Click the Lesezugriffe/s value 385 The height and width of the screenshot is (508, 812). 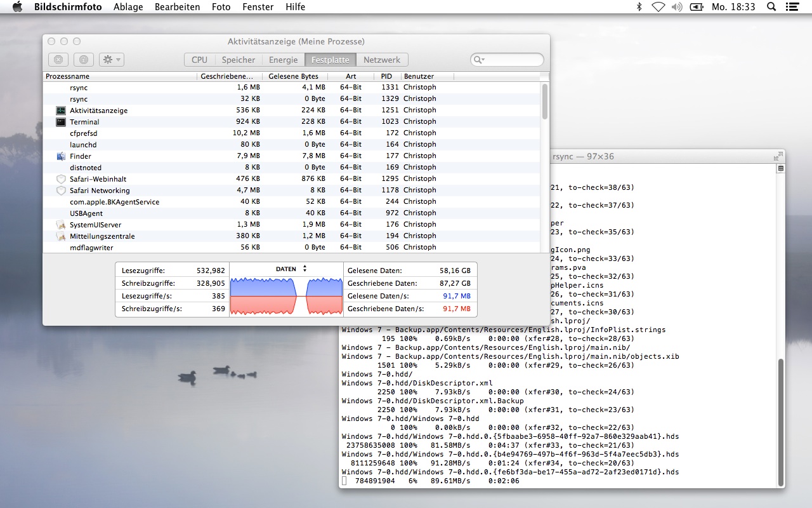(x=219, y=297)
